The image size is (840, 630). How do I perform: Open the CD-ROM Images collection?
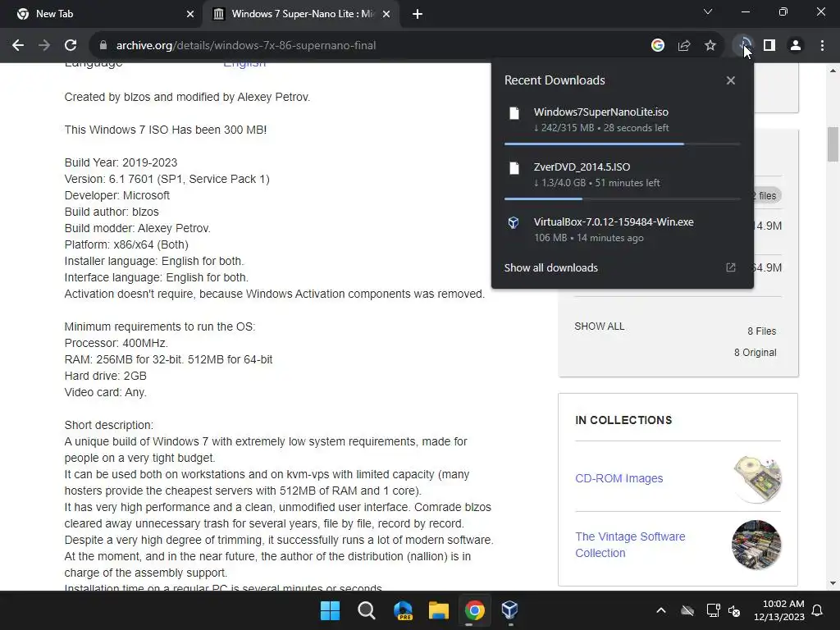click(619, 478)
